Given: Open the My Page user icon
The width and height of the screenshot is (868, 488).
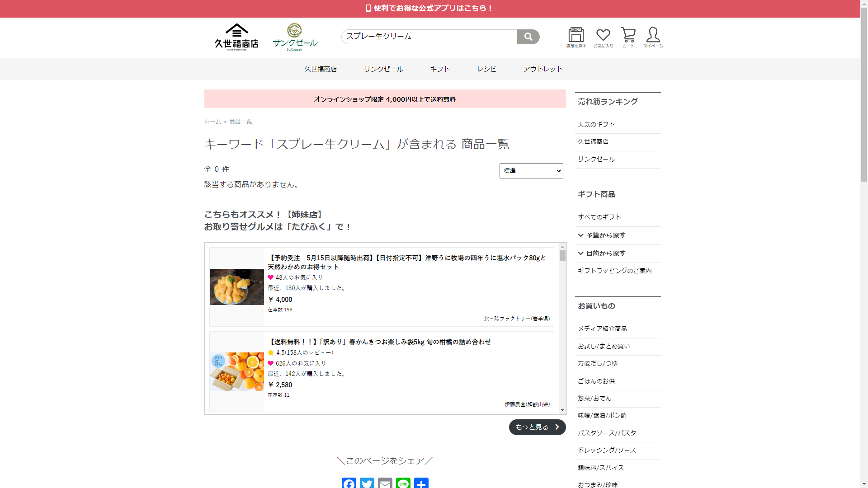Looking at the screenshot, I should point(653,38).
